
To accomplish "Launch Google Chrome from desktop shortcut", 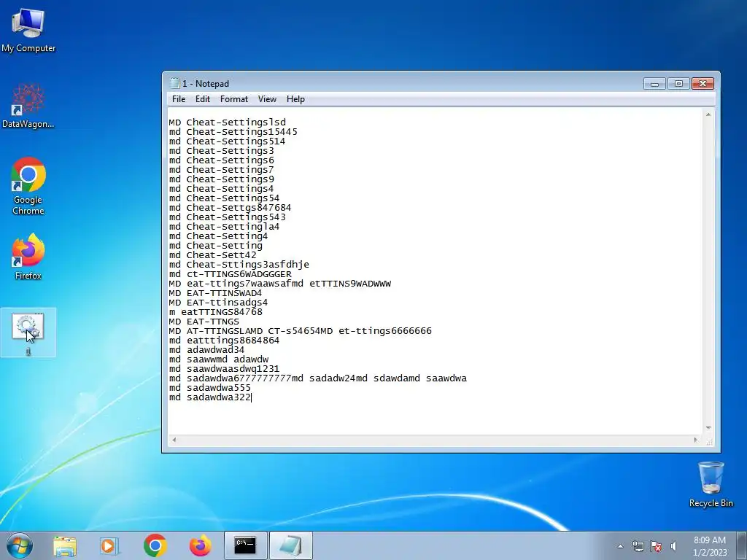I will pos(28,186).
